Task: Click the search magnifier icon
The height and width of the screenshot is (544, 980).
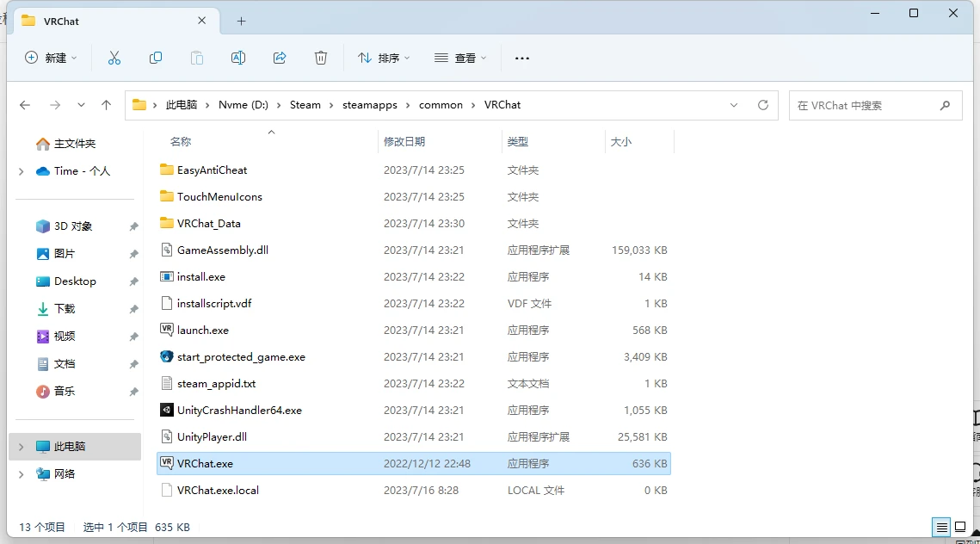Action: coord(945,106)
